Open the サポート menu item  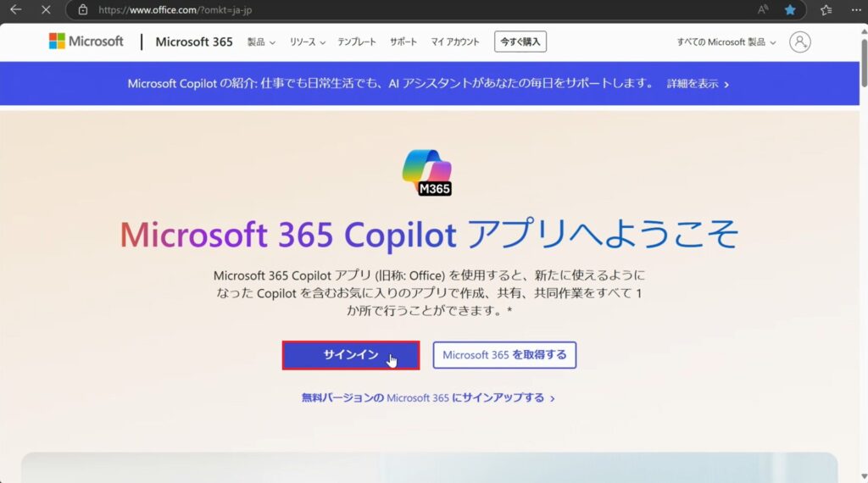(x=403, y=42)
